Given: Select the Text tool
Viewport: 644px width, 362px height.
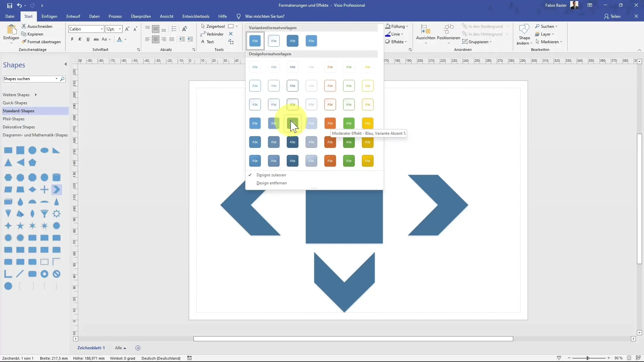Looking at the screenshot, I should [207, 42].
